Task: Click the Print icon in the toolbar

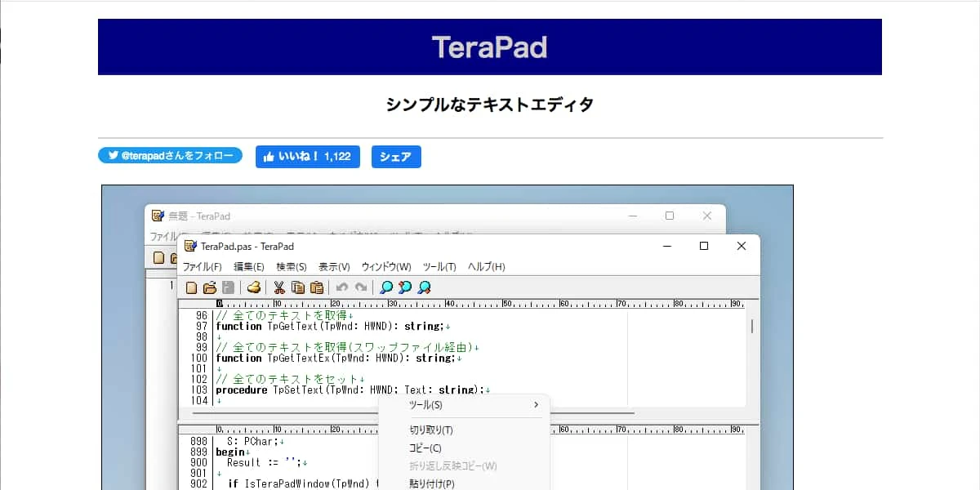Action: 254,287
